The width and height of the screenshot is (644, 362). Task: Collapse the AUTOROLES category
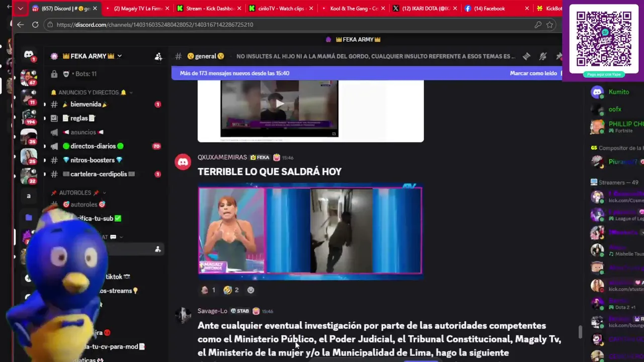[78, 193]
